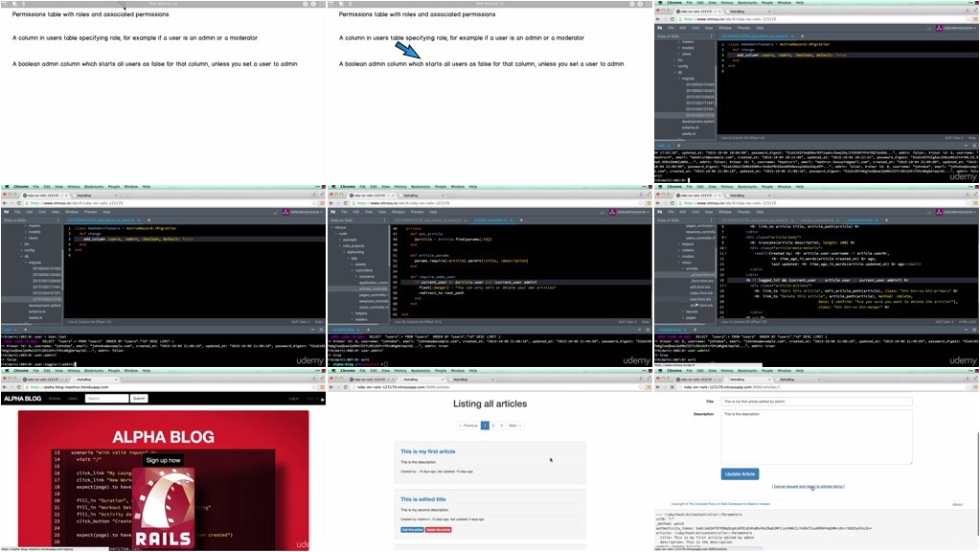Open Articles in the Alpha Blog navbar
Image resolution: width=980 pixels, height=552 pixels.
click(x=55, y=399)
